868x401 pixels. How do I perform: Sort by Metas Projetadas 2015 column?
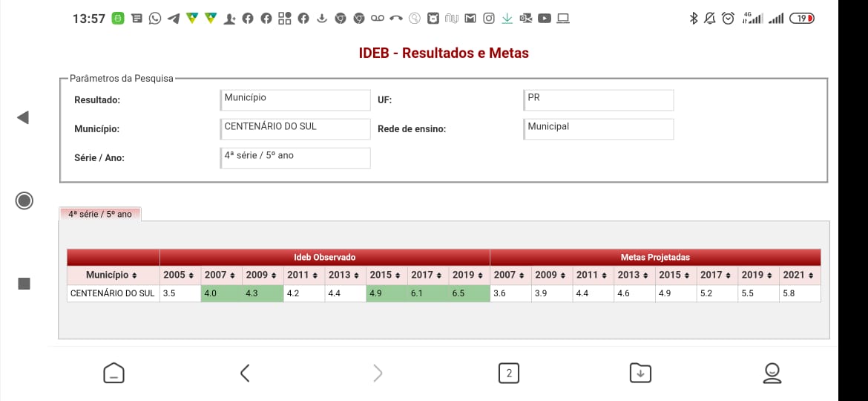point(676,275)
